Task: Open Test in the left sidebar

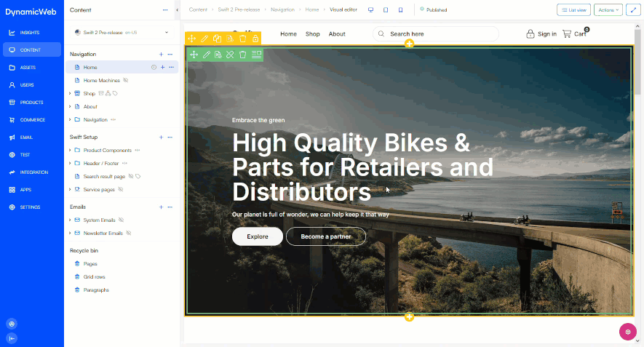Action: 31,155
